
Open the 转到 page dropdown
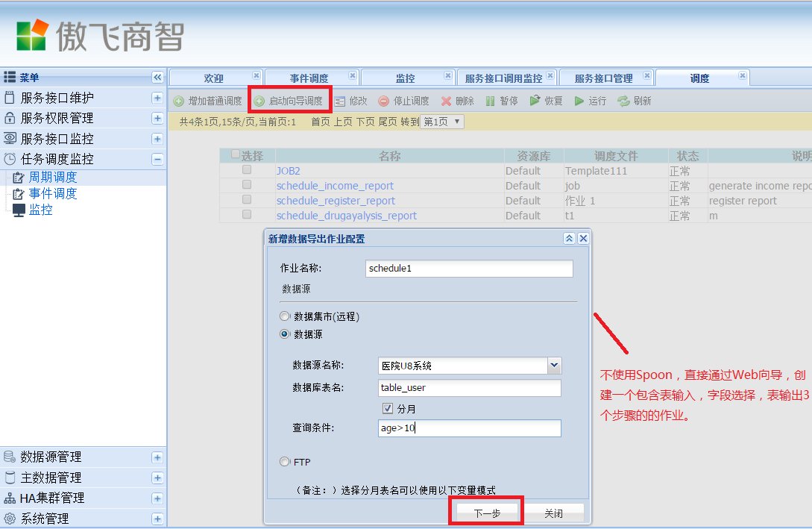tap(442, 122)
